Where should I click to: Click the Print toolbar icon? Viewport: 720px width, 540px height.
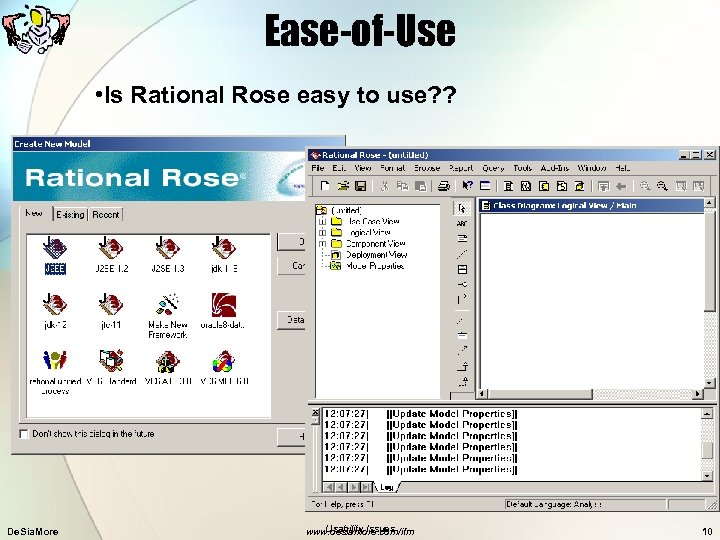(x=444, y=186)
